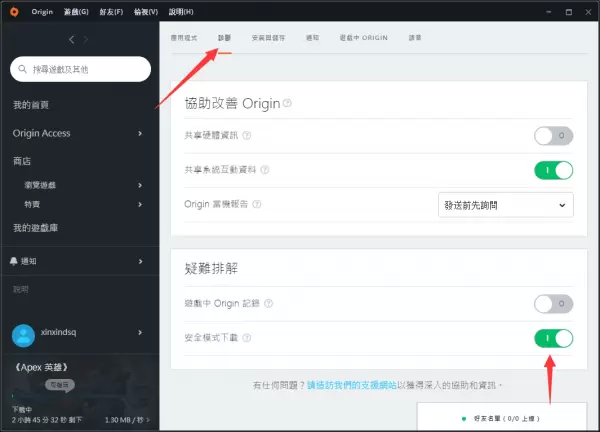Screen dimensions: 600x432
Task: Follow the 請造訪我們的支援網站 link
Action: (352, 385)
